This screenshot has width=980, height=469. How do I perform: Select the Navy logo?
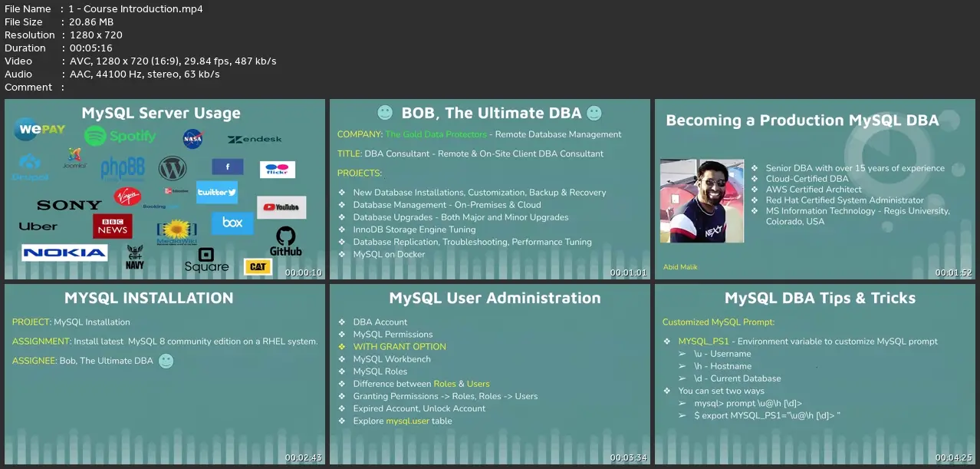pos(135,257)
